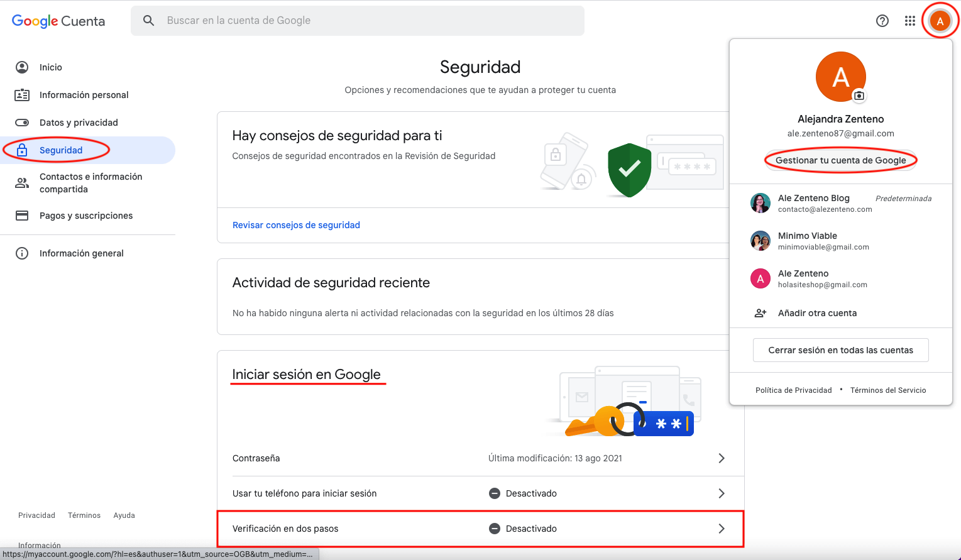Click Usar tu teléfono para iniciar sesión
The height and width of the screenshot is (560, 961).
(304, 493)
